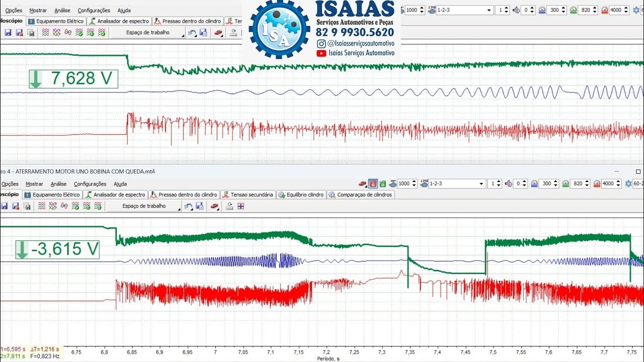Toggle second waveform check icon in lower window
This screenshot has height=362, width=644.
[x=87, y=206]
